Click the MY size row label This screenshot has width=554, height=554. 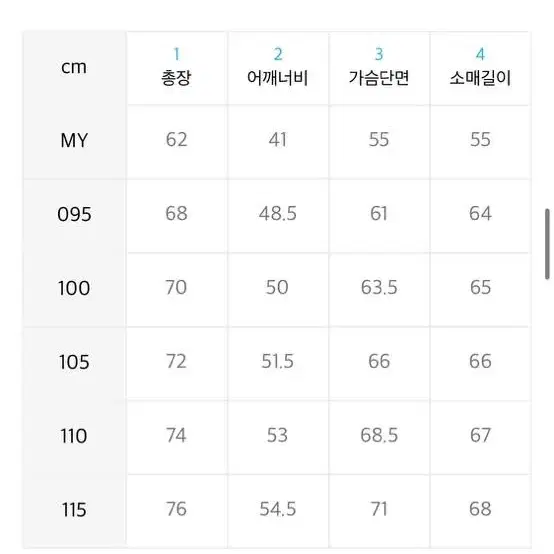click(x=74, y=142)
